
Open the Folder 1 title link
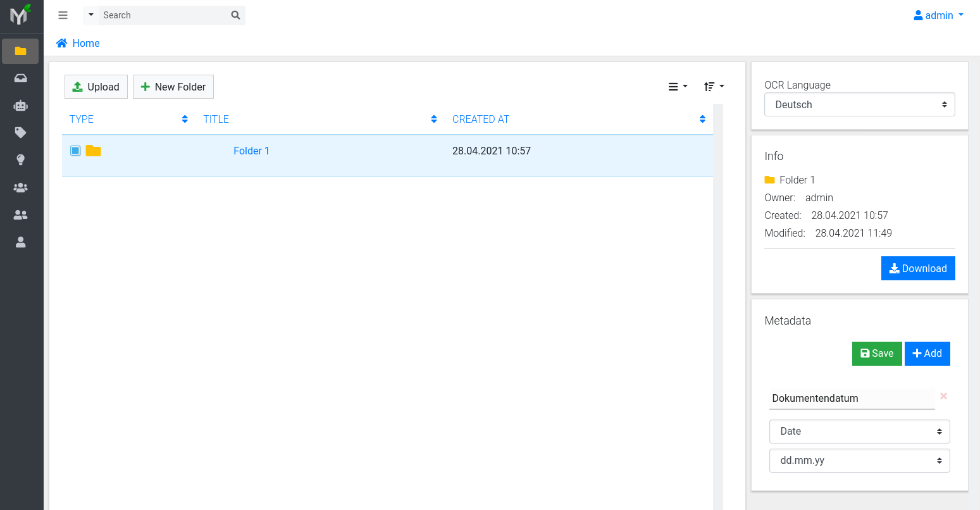coord(251,151)
